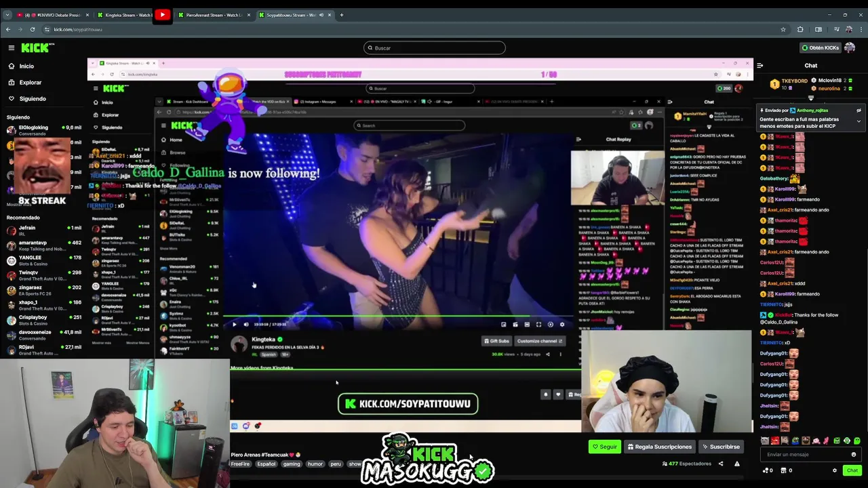Image resolution: width=868 pixels, height=488 pixels.
Task: Click the Obtén KICKs button
Action: 820,47
